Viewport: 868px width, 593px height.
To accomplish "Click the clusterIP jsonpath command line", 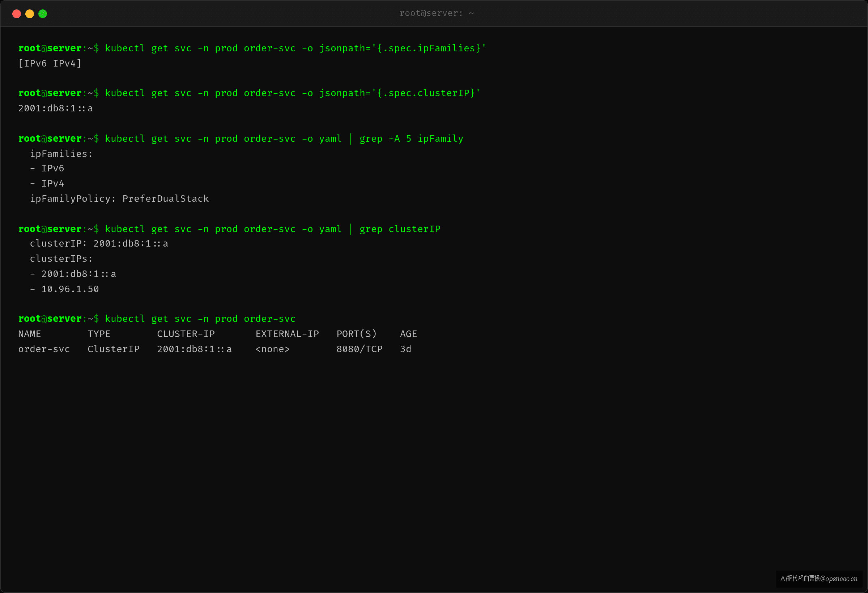I will tap(293, 93).
